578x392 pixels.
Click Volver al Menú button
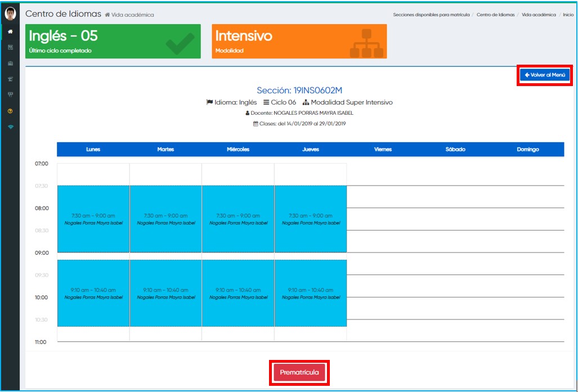pos(544,75)
